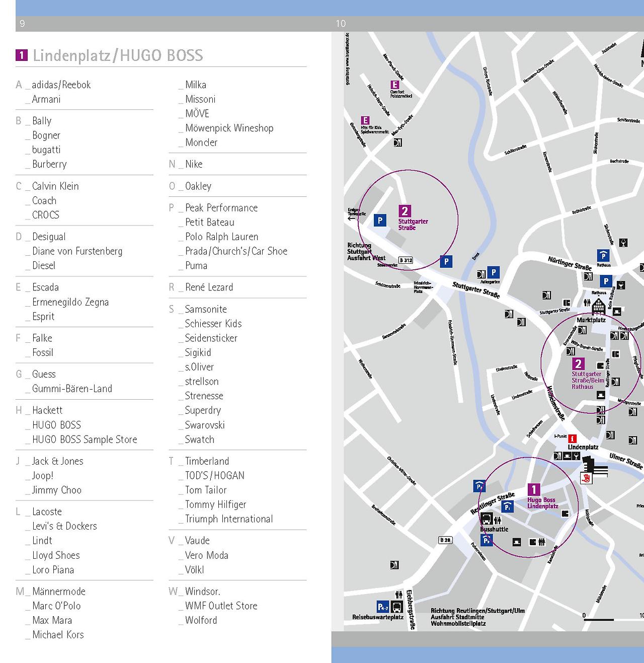Select the magenta E icon above Hits für Kids
Image resolution: width=644 pixels, height=663 pixels.
pos(365,120)
